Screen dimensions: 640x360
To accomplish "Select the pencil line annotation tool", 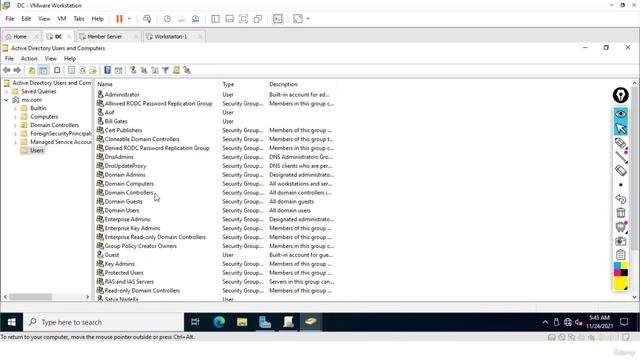I will [620, 157].
